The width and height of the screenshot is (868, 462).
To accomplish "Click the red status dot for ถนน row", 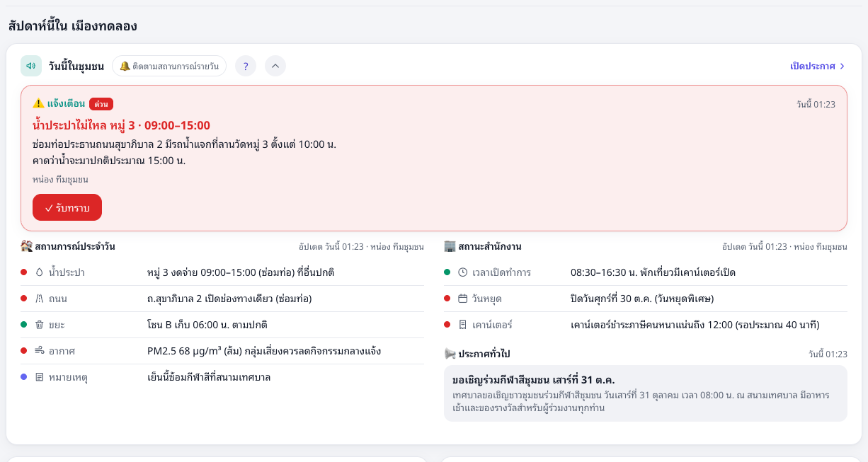I will pos(23,299).
